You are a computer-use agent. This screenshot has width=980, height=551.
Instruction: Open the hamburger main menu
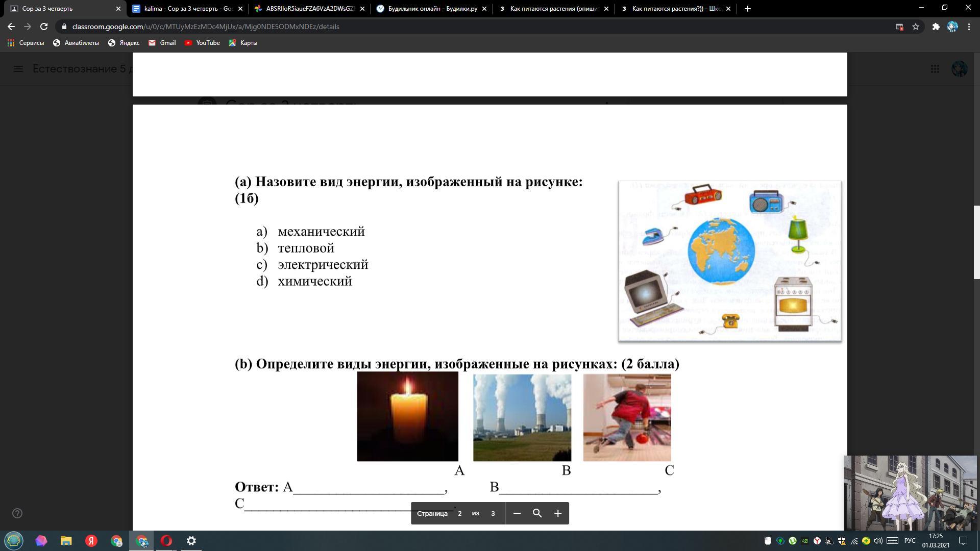(x=18, y=69)
